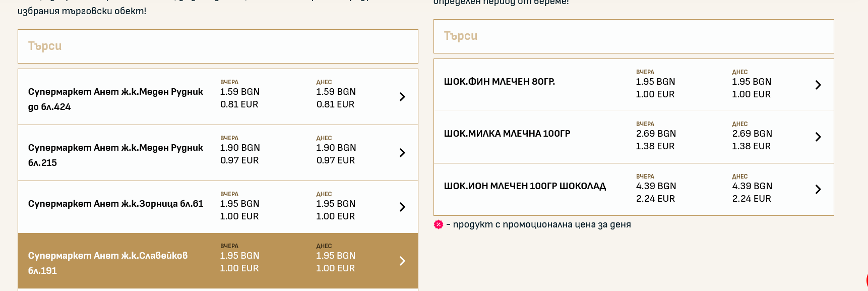This screenshot has height=291, width=868.
Task: Click today's 4.39 BGN price for ШОК.ИОН
Action: tap(752, 186)
